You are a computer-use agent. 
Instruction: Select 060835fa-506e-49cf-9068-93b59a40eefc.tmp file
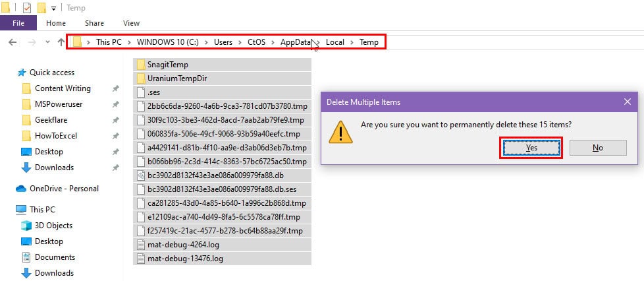tap(222, 134)
